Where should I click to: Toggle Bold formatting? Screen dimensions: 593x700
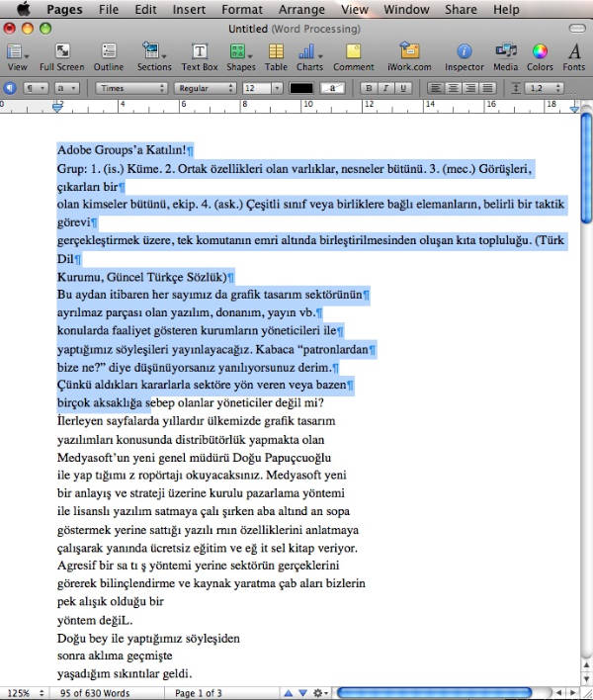click(369, 88)
